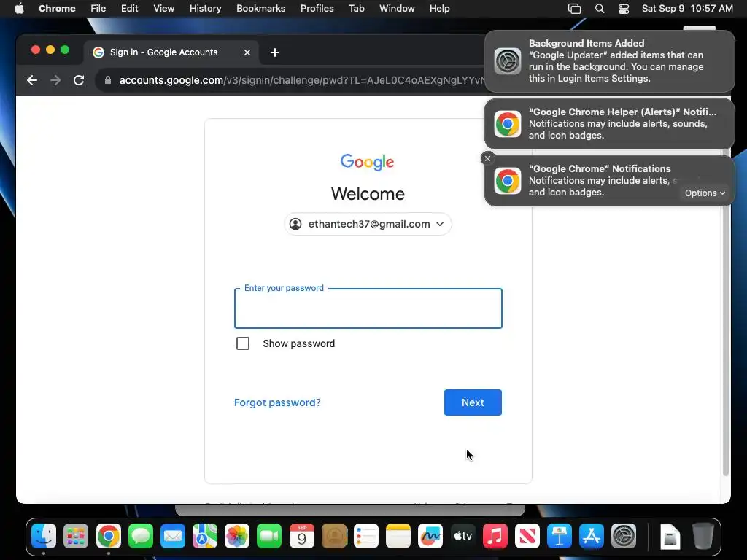
Task: Click the accounts.google.com address bar URL
Action: 301,80
